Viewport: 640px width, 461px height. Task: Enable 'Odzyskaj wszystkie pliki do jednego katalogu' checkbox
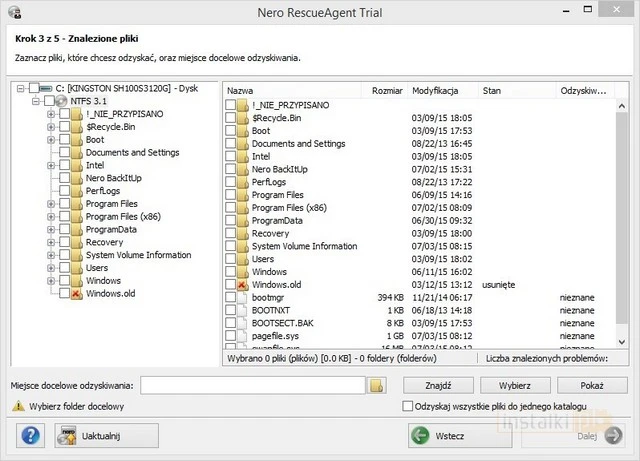click(x=407, y=406)
